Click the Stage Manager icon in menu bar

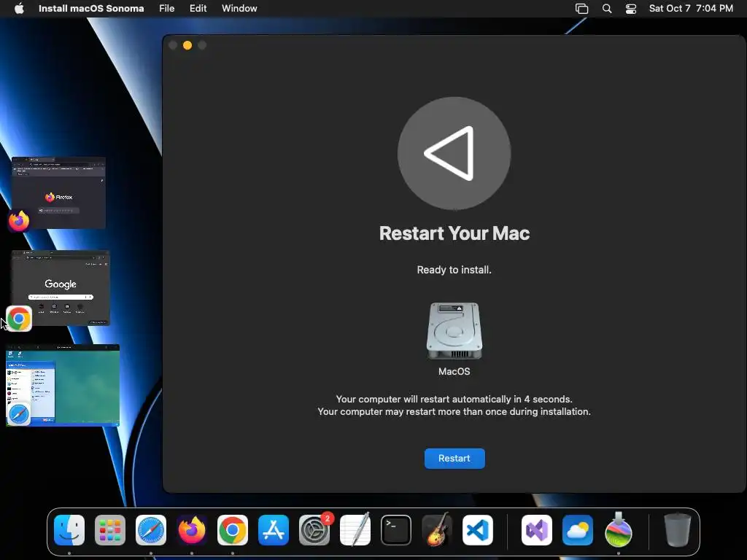[x=581, y=9]
